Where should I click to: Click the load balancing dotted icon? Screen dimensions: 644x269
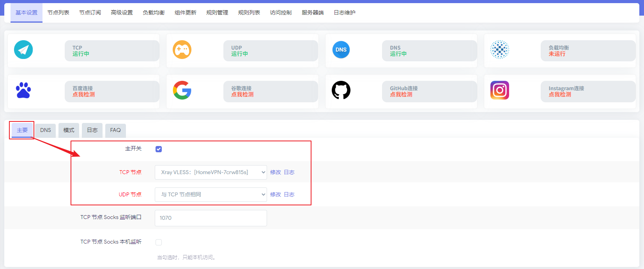click(x=499, y=50)
